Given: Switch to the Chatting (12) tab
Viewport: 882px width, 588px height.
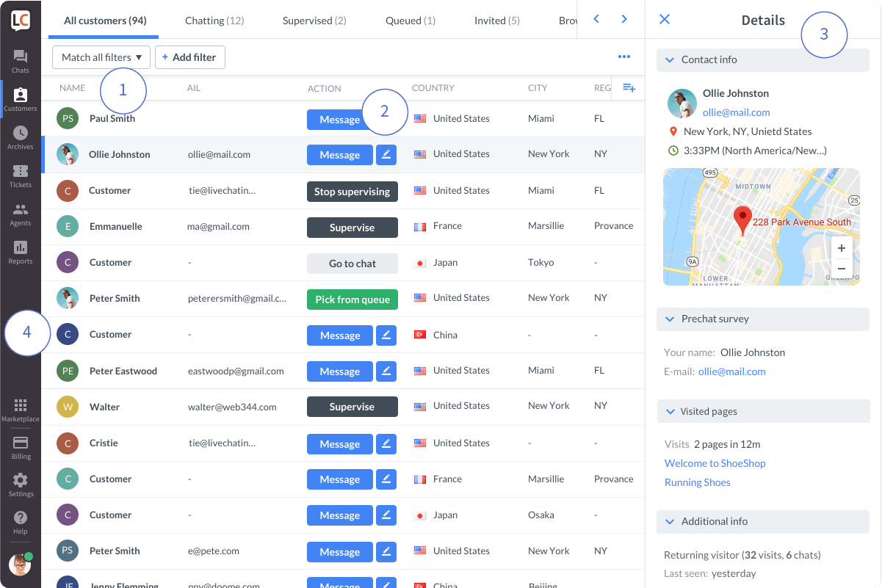Looking at the screenshot, I should [214, 21].
